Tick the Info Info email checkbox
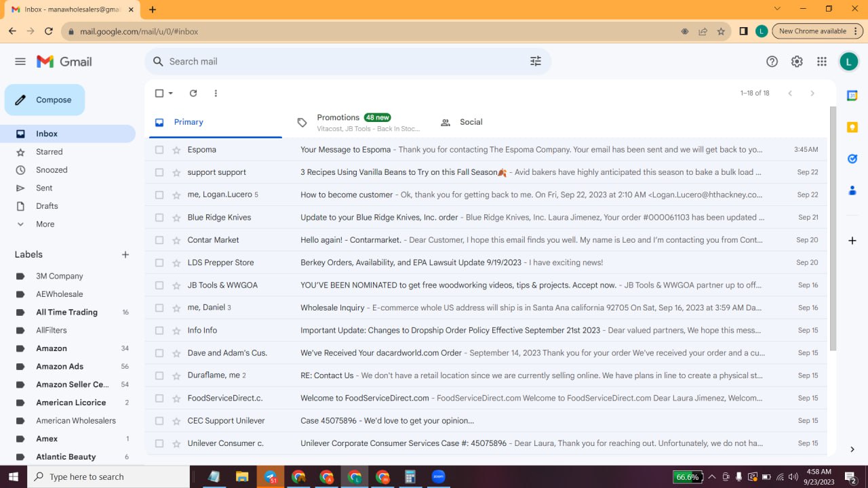 (159, 331)
